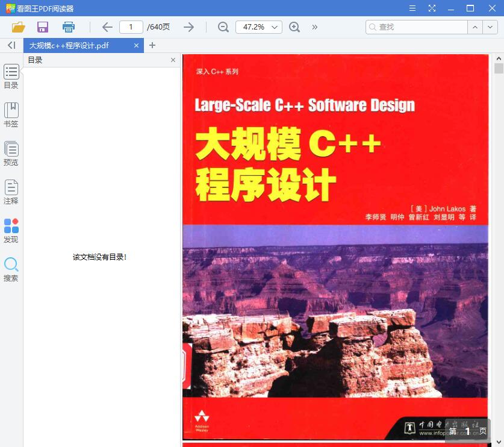Show more toolbar options via double chevron
This screenshot has height=447, width=504.
coord(315,27)
